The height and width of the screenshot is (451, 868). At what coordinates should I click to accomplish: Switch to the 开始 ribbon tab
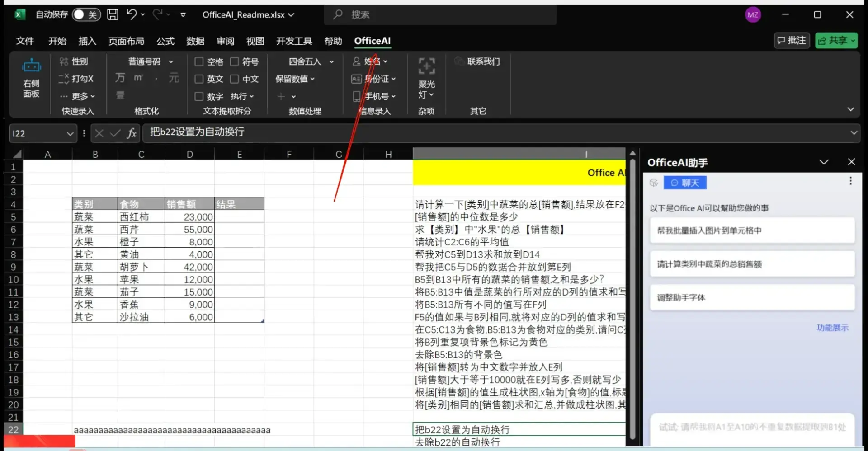pos(57,41)
